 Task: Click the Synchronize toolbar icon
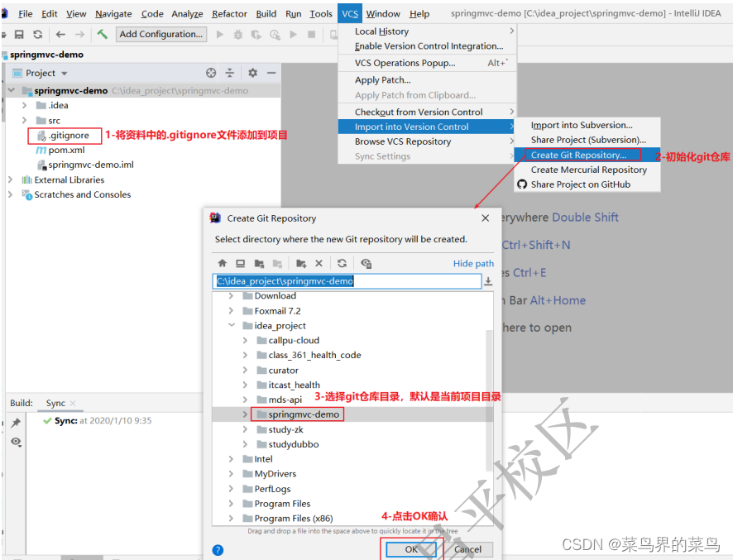tap(38, 34)
